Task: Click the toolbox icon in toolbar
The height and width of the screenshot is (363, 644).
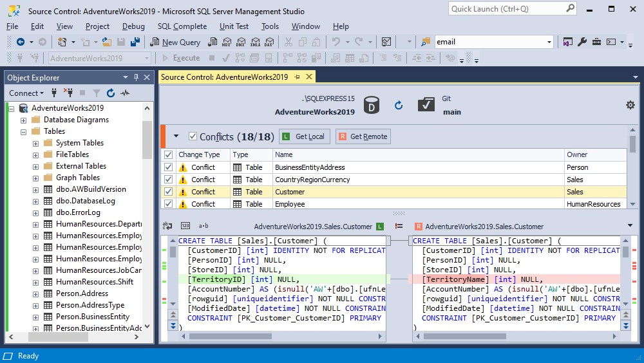Action: tap(596, 42)
